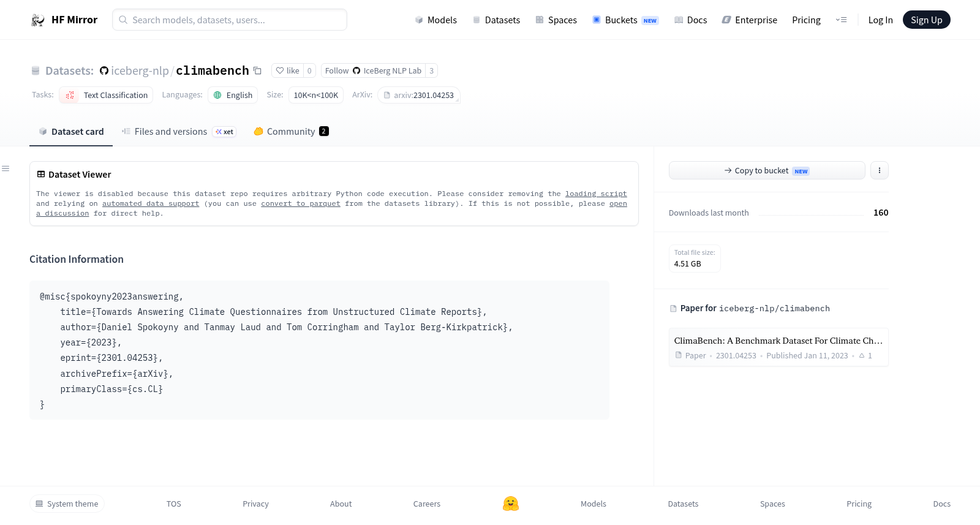This screenshot has width=980, height=525.
Task: Open the collapsed sidebar menu icon
Action: click(x=6, y=168)
